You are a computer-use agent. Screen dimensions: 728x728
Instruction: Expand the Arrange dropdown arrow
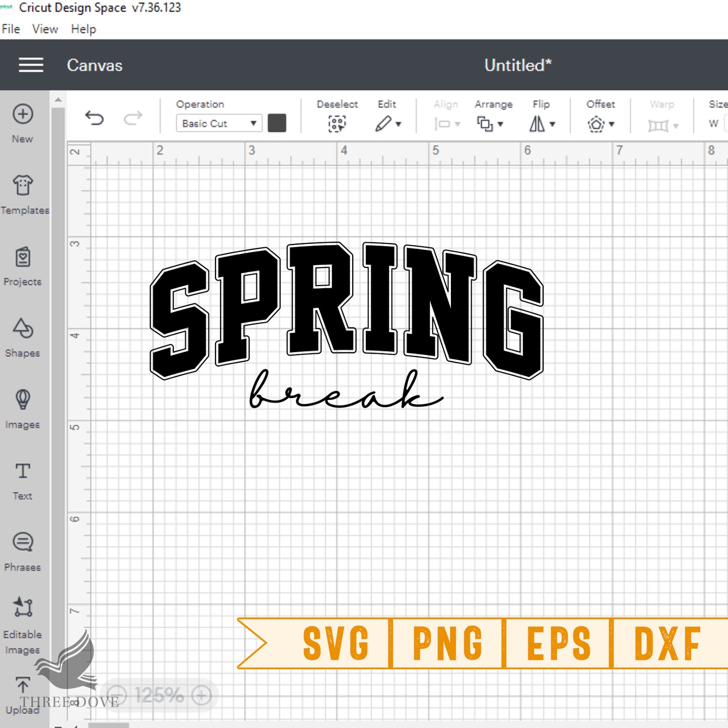click(x=500, y=124)
